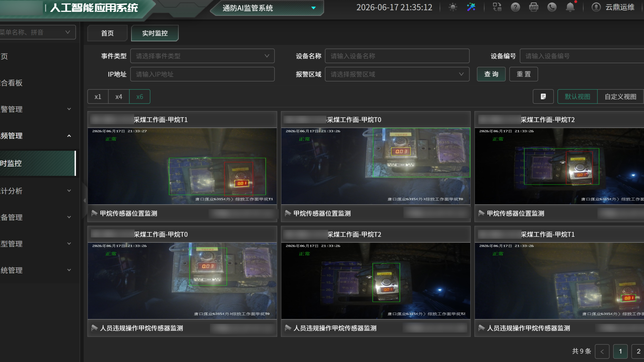
Task: Open the 报警区域 dropdown
Action: pos(397,74)
